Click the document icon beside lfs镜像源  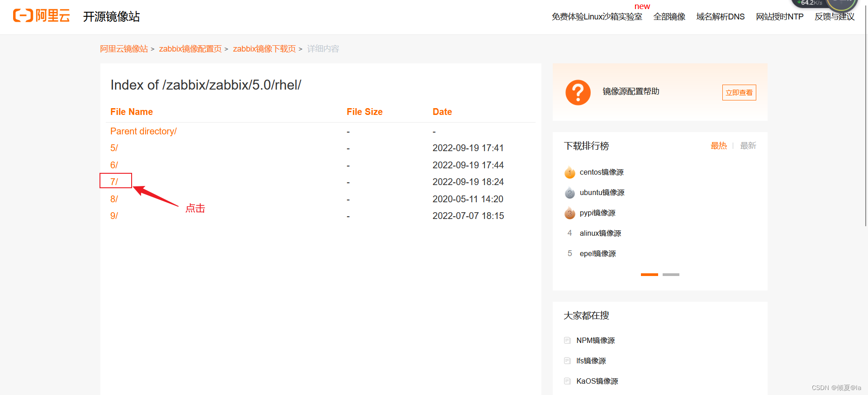coord(567,361)
